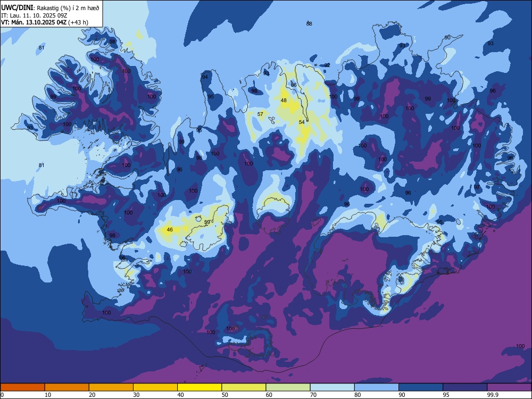
Task: Pick the 80–90% light blue legend swatch
Action: coord(377,387)
